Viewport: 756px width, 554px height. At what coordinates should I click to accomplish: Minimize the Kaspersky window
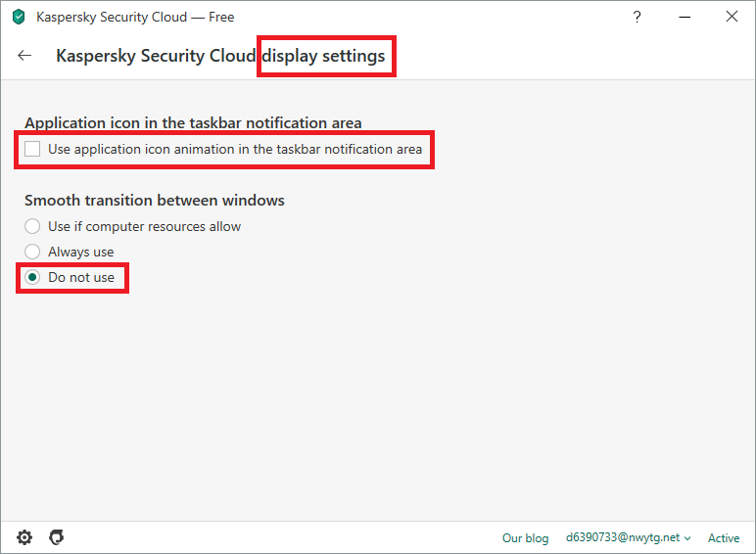[685, 17]
